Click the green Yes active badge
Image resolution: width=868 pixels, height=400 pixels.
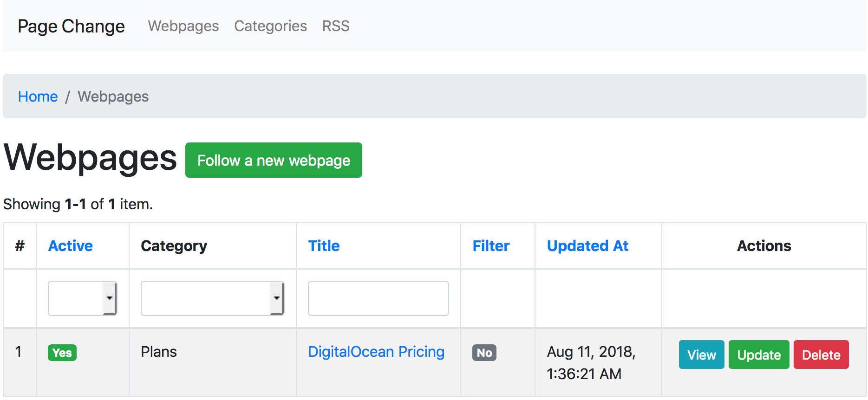pyautogui.click(x=62, y=353)
